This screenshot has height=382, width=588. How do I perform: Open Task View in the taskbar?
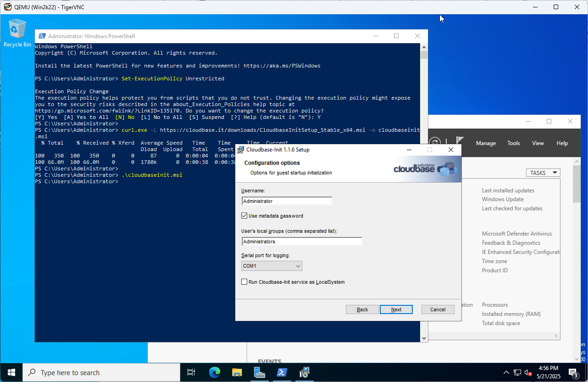(191, 372)
